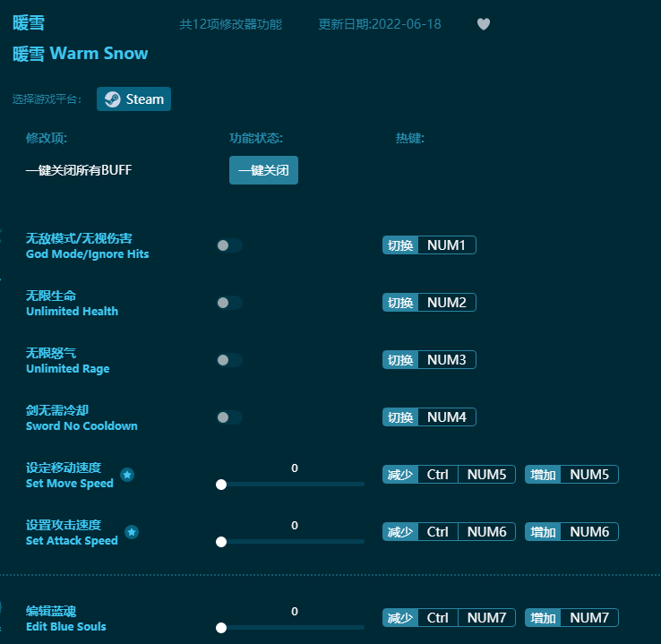Enable Unlimited Health toggle
661x644 pixels.
click(229, 303)
